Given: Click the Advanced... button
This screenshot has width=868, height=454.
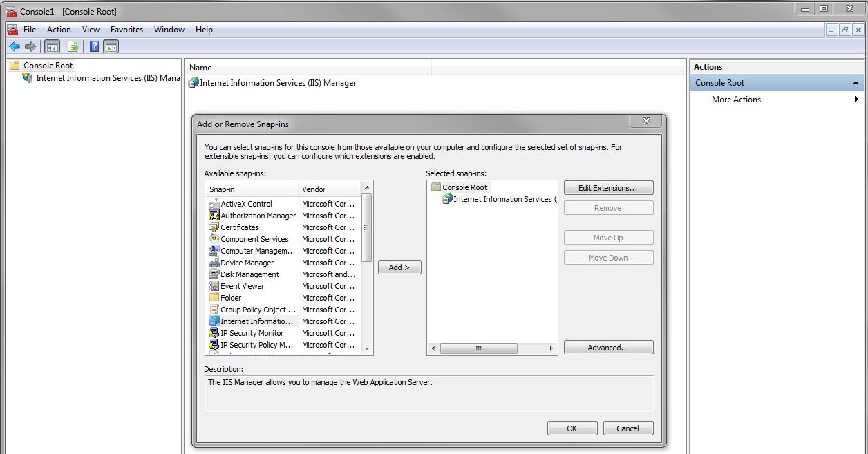Looking at the screenshot, I should point(608,348).
